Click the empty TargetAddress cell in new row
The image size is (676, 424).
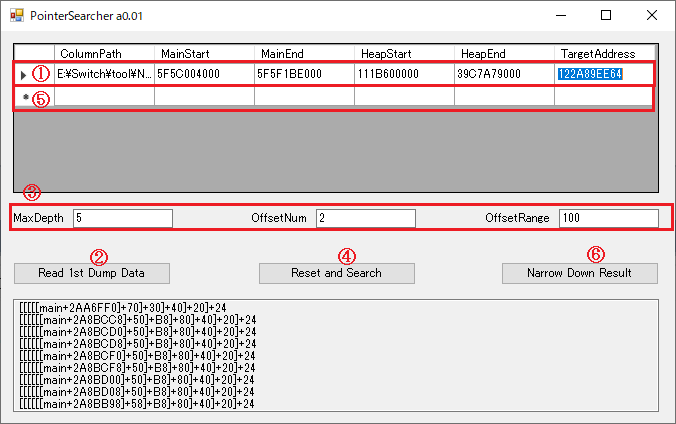point(604,97)
